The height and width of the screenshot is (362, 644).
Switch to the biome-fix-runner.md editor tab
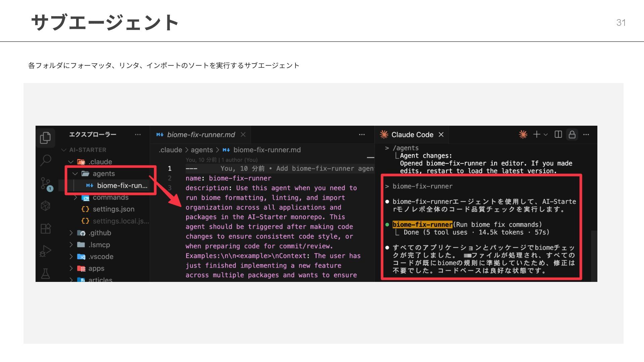(x=201, y=134)
